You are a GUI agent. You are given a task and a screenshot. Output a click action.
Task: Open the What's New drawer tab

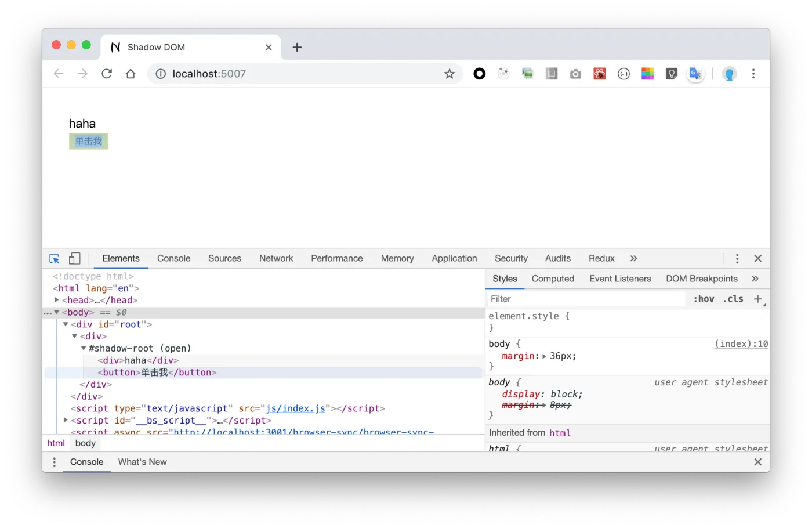click(142, 462)
